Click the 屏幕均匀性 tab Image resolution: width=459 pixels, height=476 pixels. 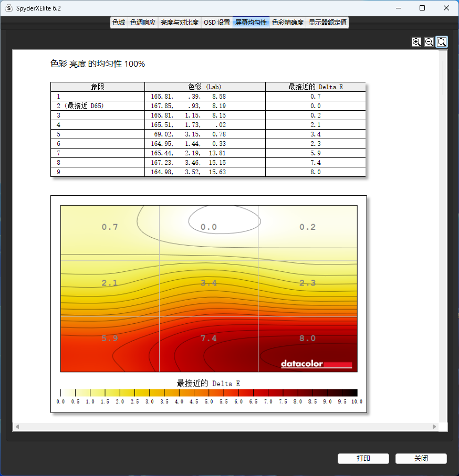(251, 23)
